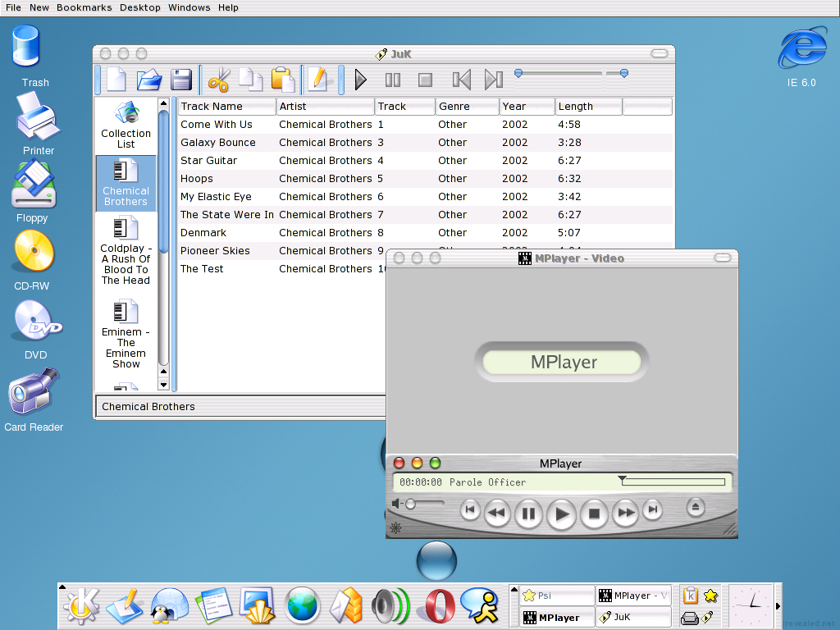Open Coldplay - A Rush Of Blood playlist
Screen dimensions: 840x630
click(126, 250)
